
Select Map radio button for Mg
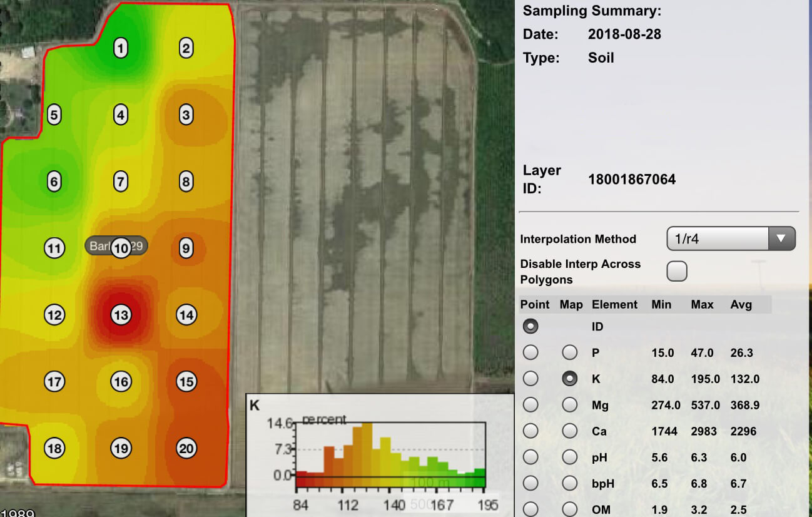click(569, 405)
